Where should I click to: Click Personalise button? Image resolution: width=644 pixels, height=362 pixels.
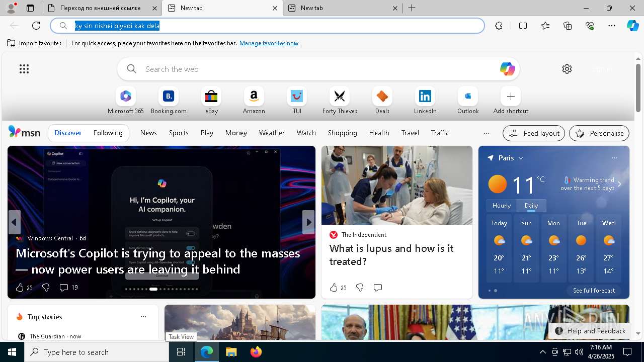[x=599, y=133]
